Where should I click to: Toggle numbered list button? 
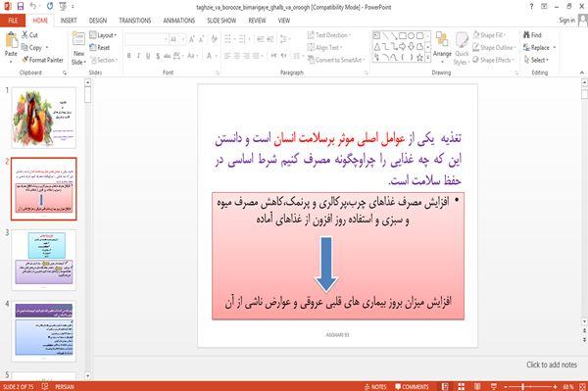tap(243, 39)
